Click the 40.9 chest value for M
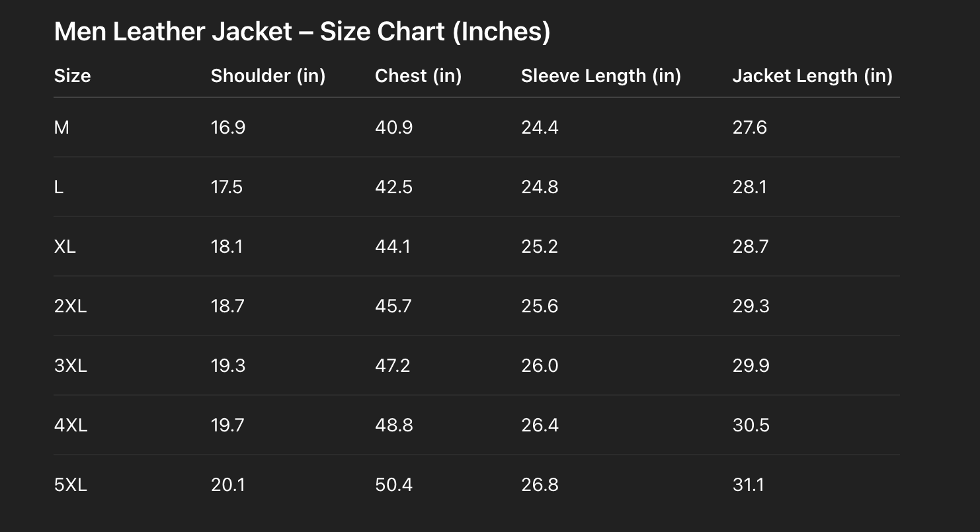This screenshot has height=532, width=980. (x=393, y=128)
